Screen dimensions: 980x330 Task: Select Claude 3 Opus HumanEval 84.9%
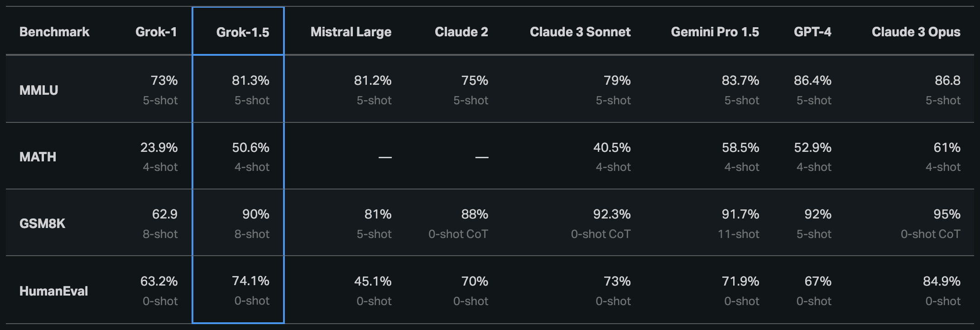point(941,281)
